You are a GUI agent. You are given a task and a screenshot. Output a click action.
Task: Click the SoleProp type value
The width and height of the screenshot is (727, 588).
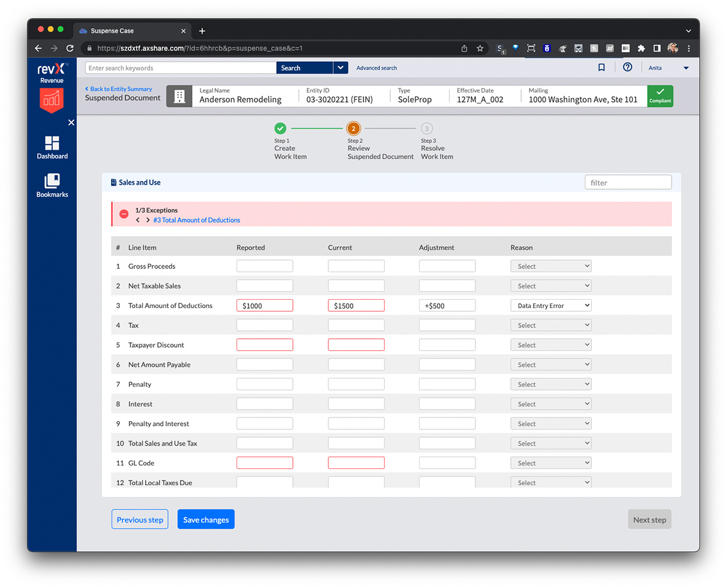[415, 100]
